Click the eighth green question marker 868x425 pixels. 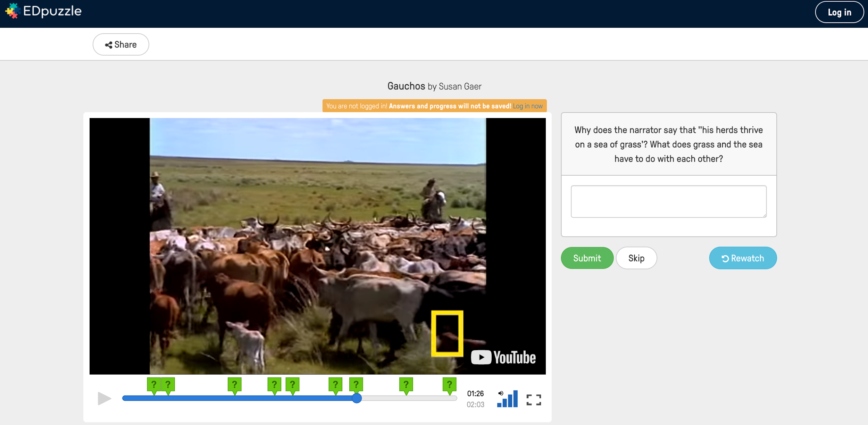click(406, 385)
